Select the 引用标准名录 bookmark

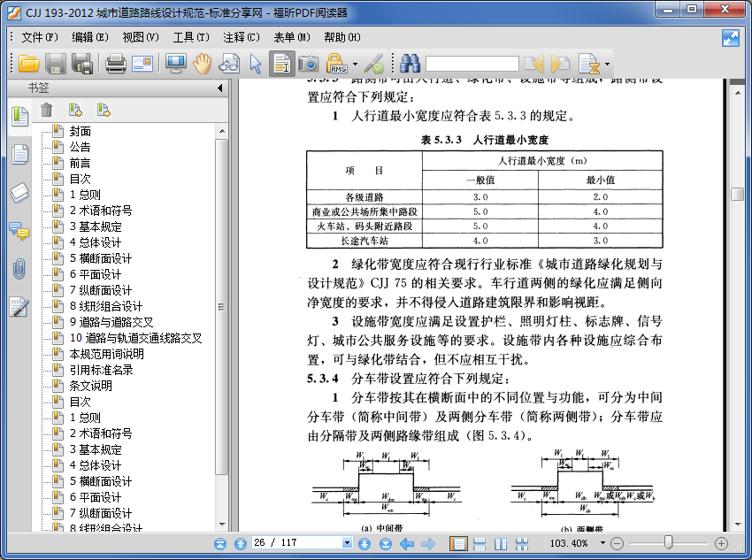(101, 370)
